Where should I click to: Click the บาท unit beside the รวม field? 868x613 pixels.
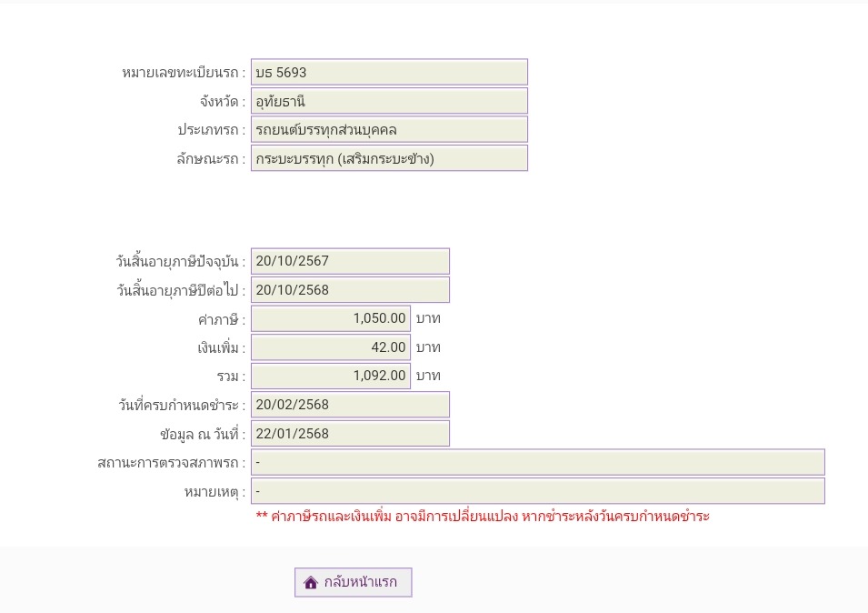[428, 376]
